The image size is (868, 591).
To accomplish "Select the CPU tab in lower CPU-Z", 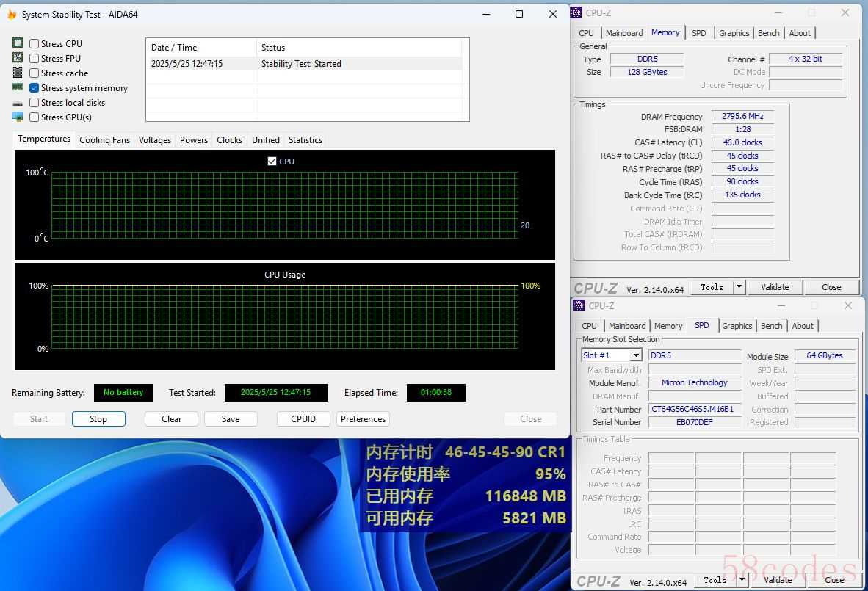I will point(589,326).
